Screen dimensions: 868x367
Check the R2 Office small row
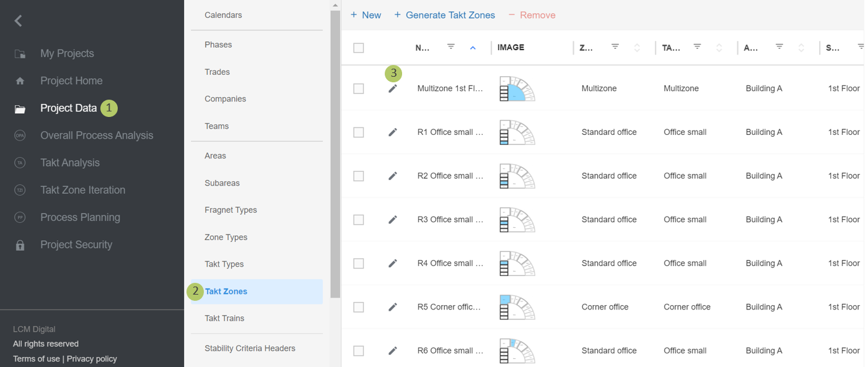pos(359,176)
